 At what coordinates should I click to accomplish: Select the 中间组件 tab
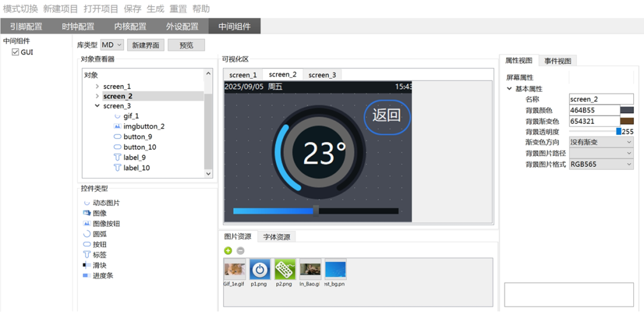coord(234,26)
